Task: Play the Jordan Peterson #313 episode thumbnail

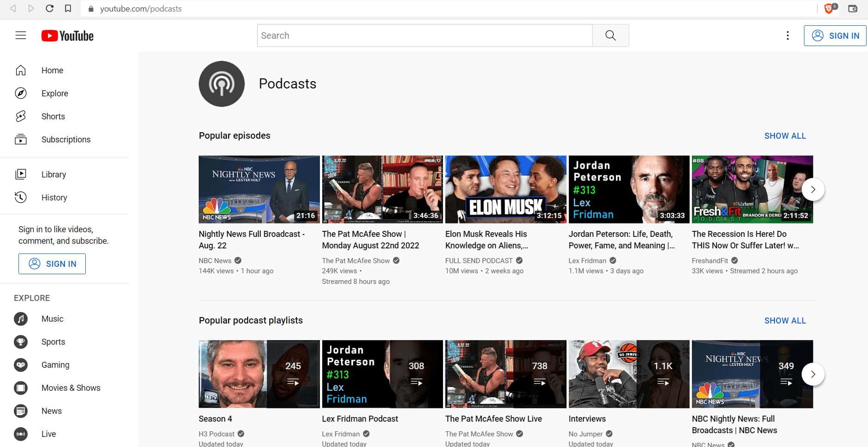Action: pyautogui.click(x=629, y=189)
